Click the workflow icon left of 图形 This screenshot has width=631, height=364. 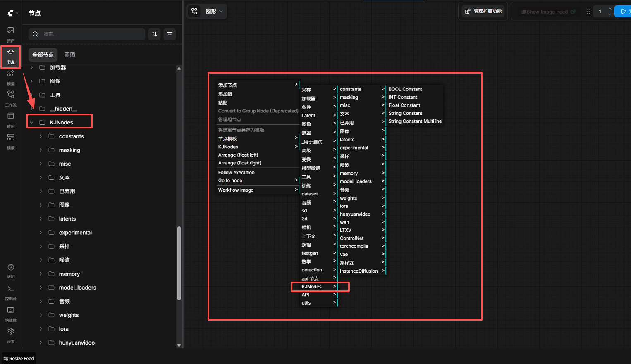(x=194, y=12)
